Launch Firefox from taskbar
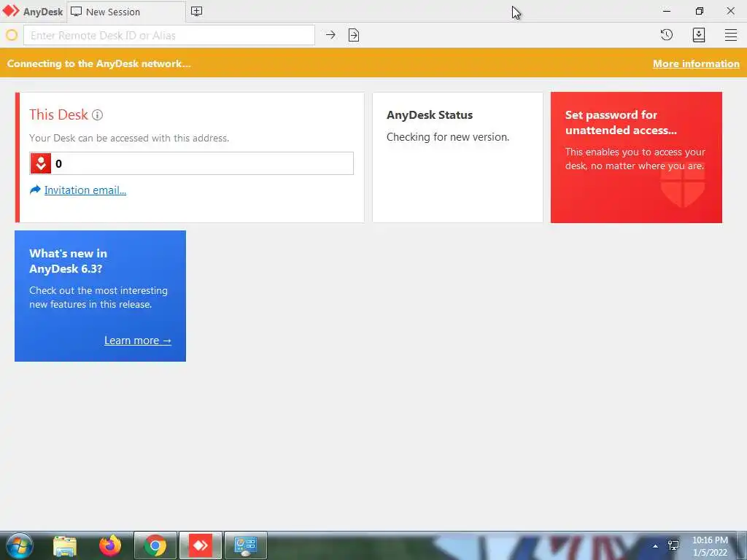This screenshot has height=560, width=747. pyautogui.click(x=110, y=545)
